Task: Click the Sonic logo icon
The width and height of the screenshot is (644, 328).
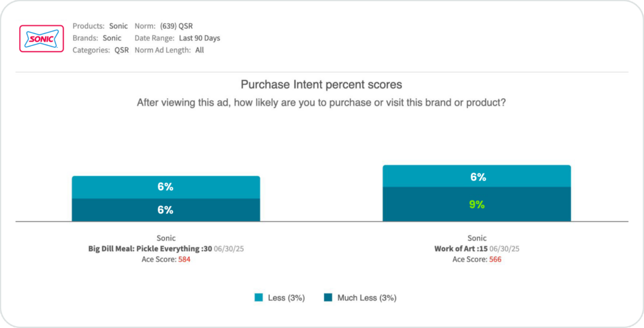Action: point(42,38)
